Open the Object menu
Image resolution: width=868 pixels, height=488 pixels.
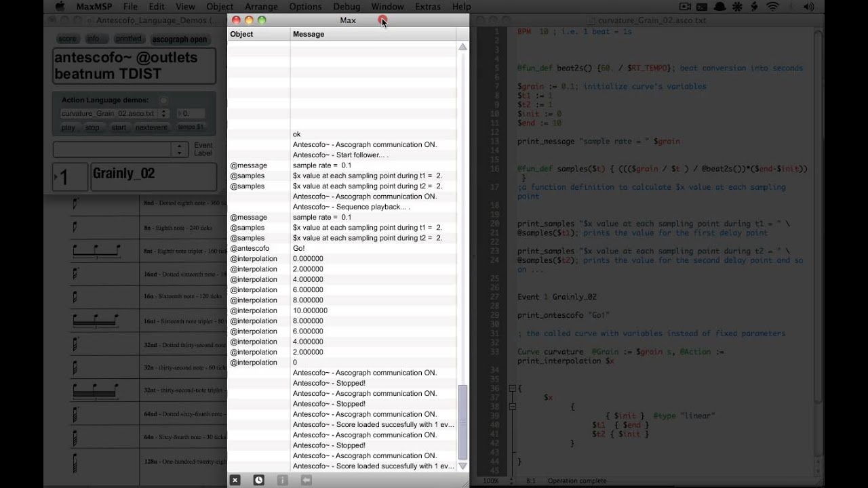click(x=220, y=7)
